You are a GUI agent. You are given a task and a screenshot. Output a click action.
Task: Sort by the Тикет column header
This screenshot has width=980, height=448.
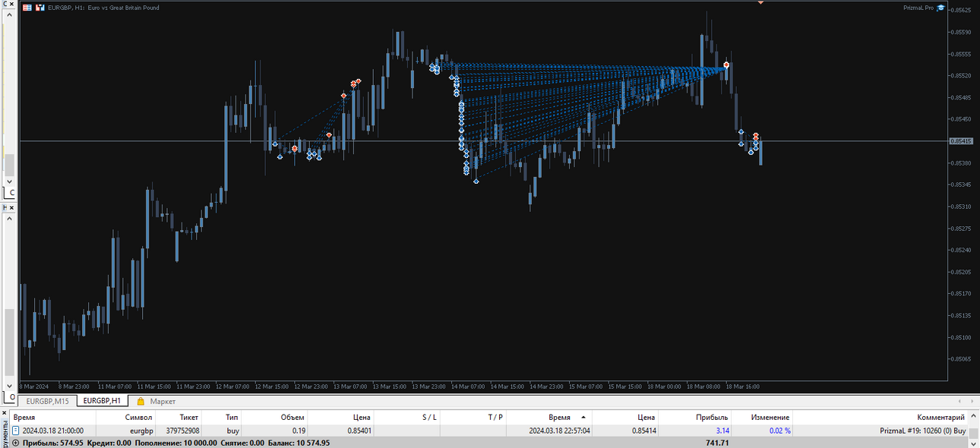coord(179,418)
